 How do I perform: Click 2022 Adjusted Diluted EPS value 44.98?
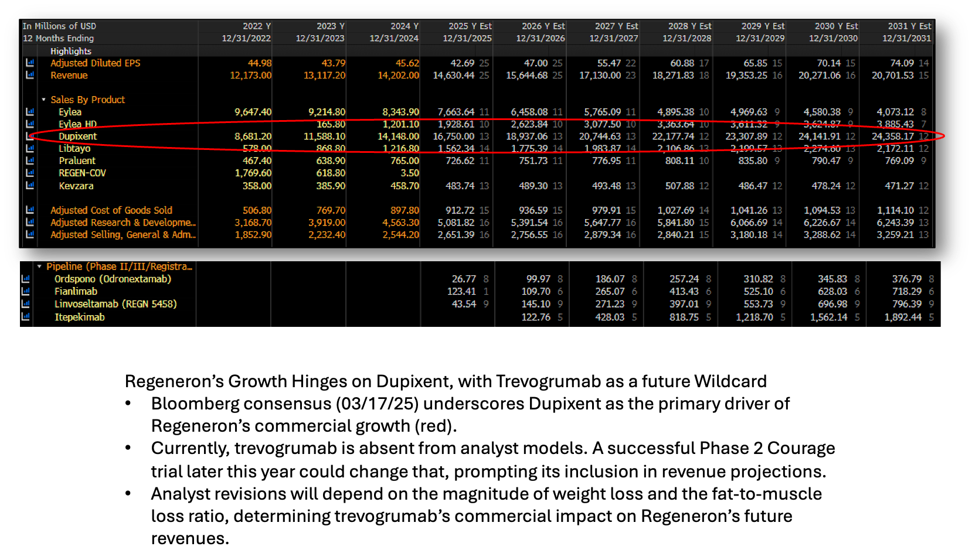260,63
